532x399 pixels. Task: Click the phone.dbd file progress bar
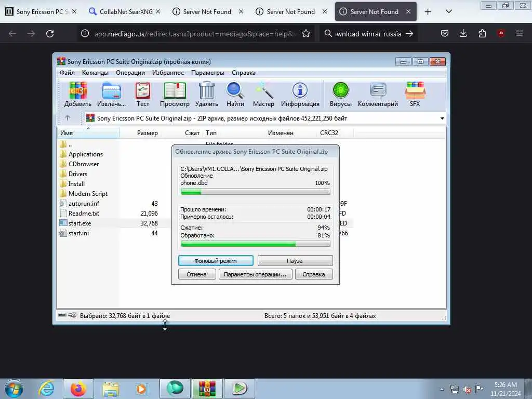click(x=256, y=192)
